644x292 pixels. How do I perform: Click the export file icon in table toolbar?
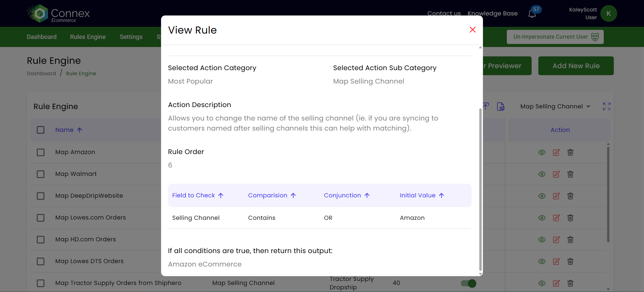tap(500, 106)
